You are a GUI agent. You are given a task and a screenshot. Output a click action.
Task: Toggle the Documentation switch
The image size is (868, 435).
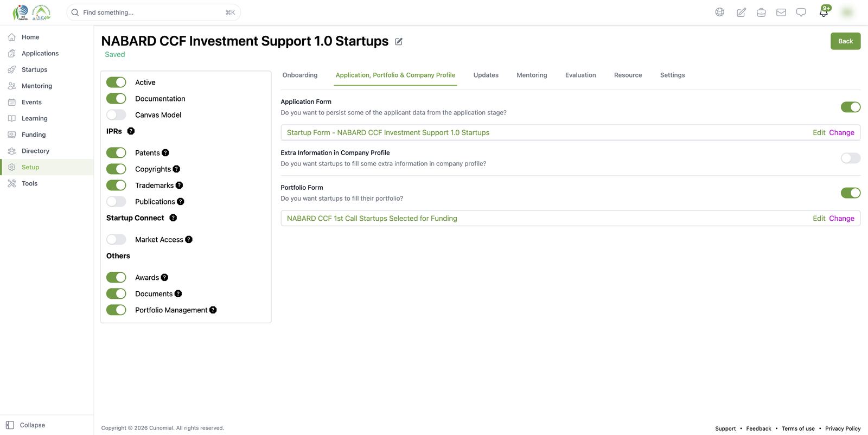(116, 99)
